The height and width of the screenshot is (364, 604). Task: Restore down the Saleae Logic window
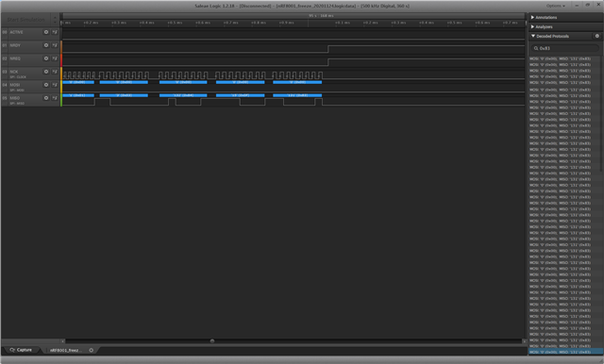point(587,5)
